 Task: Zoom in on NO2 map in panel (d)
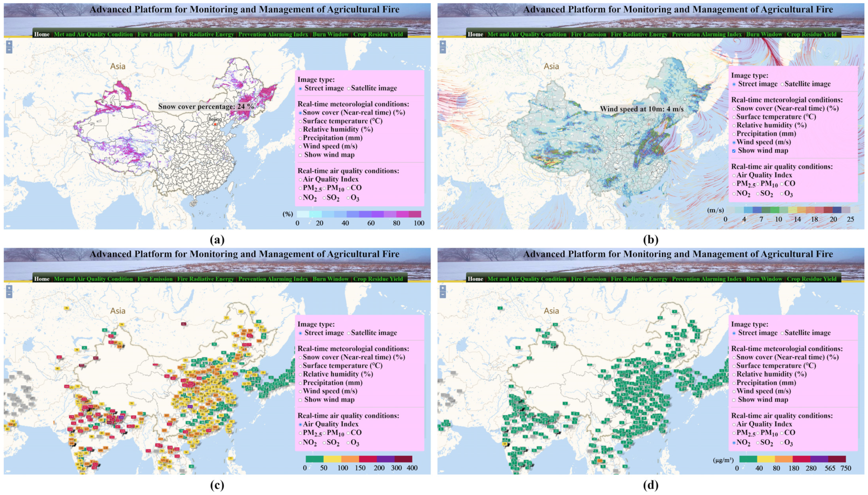pyautogui.click(x=443, y=288)
